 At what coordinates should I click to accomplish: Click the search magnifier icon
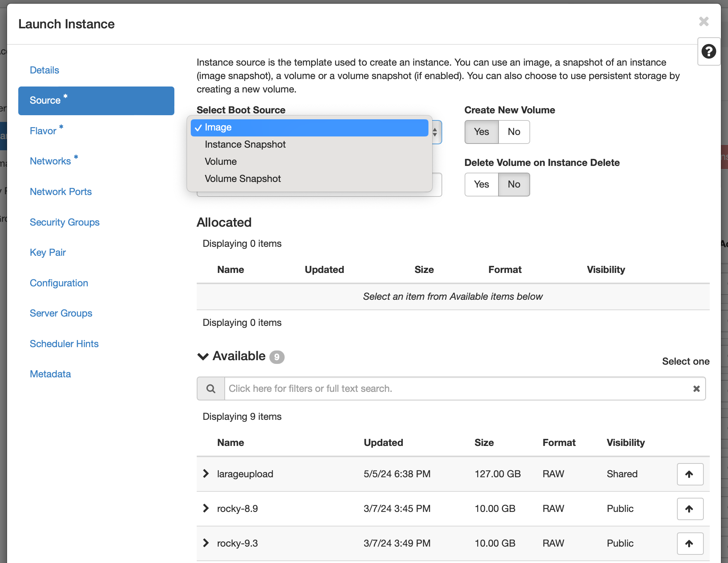[211, 389]
